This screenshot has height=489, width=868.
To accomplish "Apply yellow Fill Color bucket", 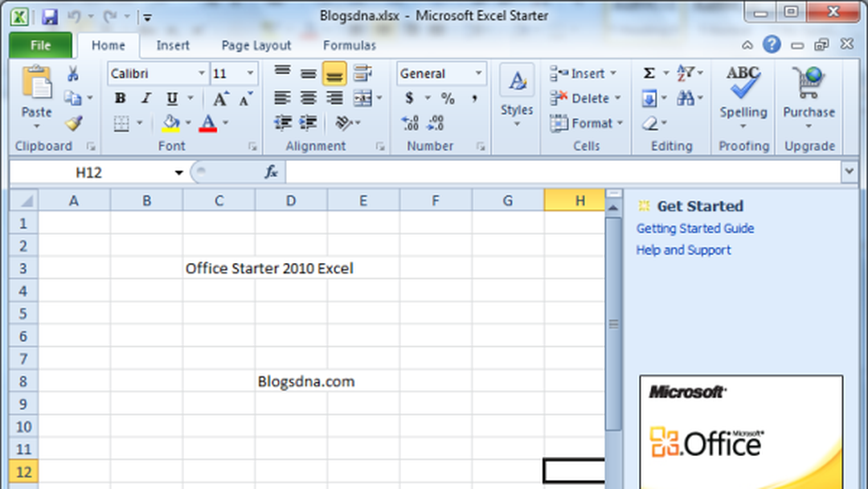I will pyautogui.click(x=171, y=123).
